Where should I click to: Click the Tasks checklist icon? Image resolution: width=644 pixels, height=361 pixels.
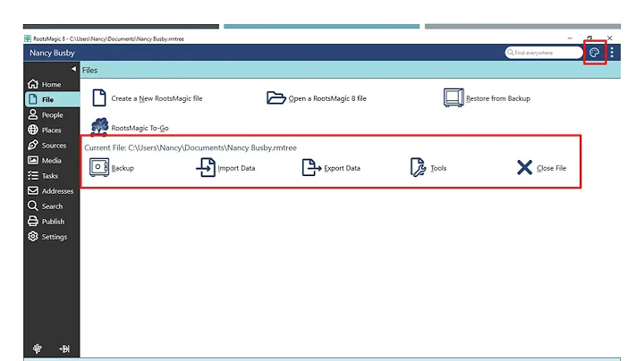pyautogui.click(x=33, y=175)
